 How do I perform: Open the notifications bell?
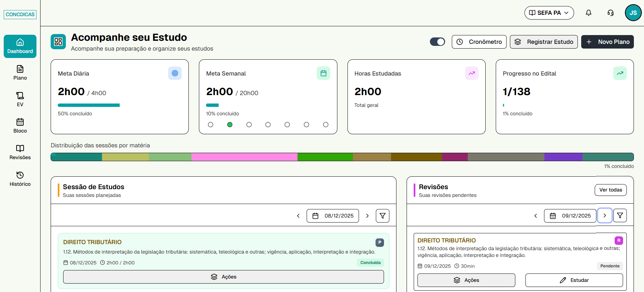tap(589, 13)
